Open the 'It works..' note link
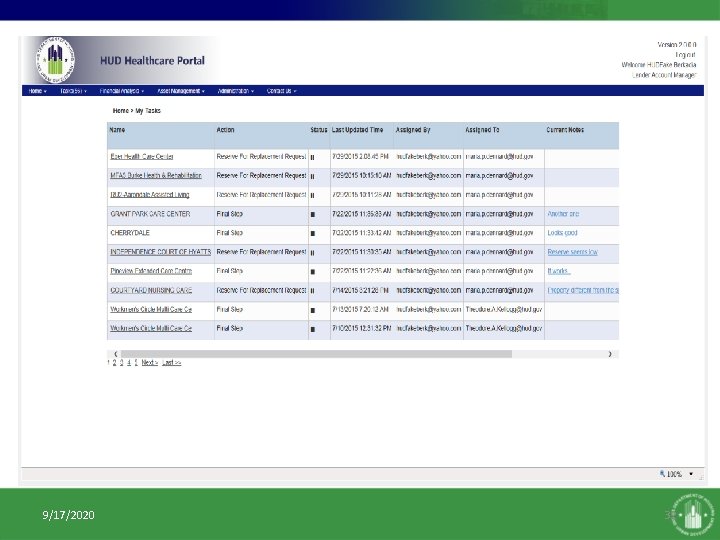Screen dimensions: 720x540 559,271
